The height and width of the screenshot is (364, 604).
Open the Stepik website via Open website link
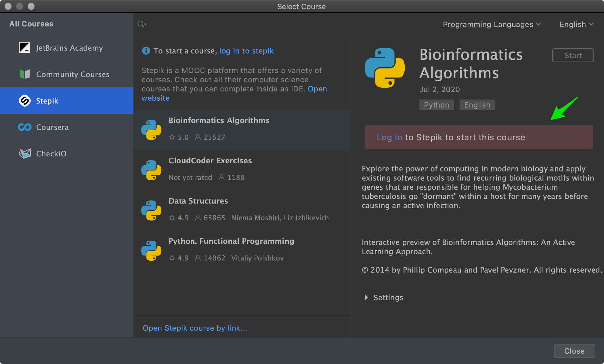[317, 89]
